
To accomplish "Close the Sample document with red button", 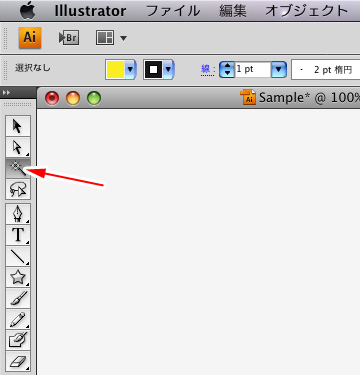I will [x=52, y=98].
